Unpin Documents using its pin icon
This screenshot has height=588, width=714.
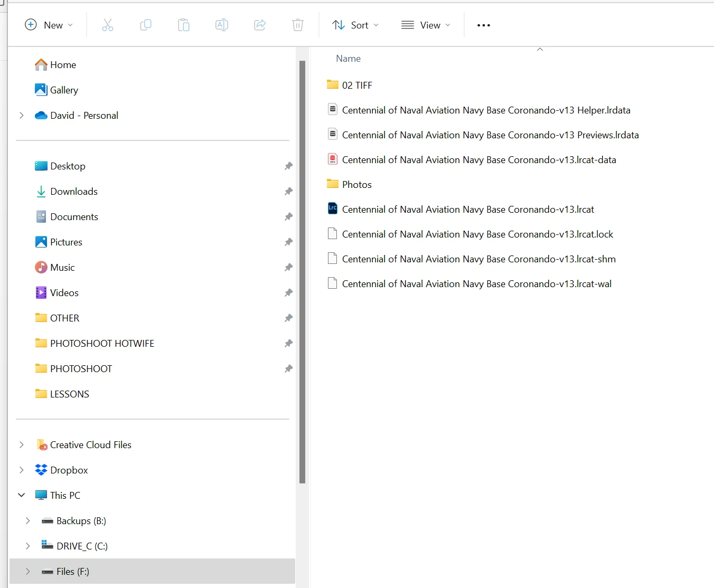(x=288, y=217)
